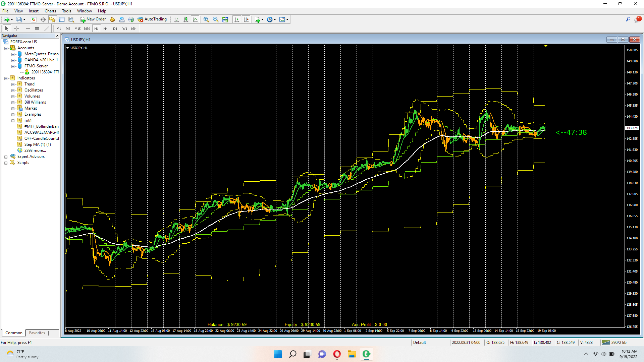Toggle the AutoTrading button
The width and height of the screenshot is (644, 362).
pos(152,19)
